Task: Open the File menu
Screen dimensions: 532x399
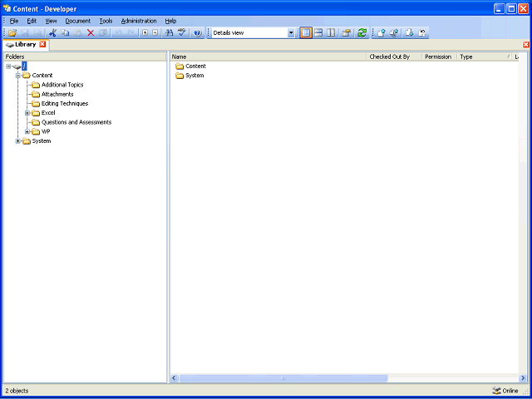Action: (14, 21)
